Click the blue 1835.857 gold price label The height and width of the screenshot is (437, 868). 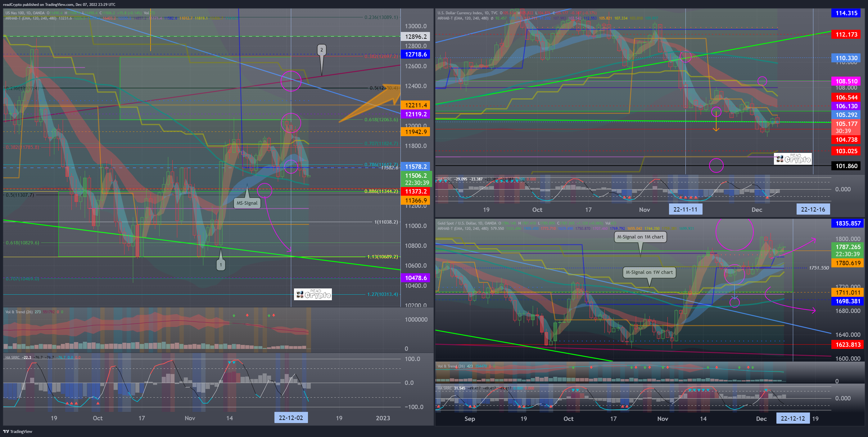coord(848,223)
